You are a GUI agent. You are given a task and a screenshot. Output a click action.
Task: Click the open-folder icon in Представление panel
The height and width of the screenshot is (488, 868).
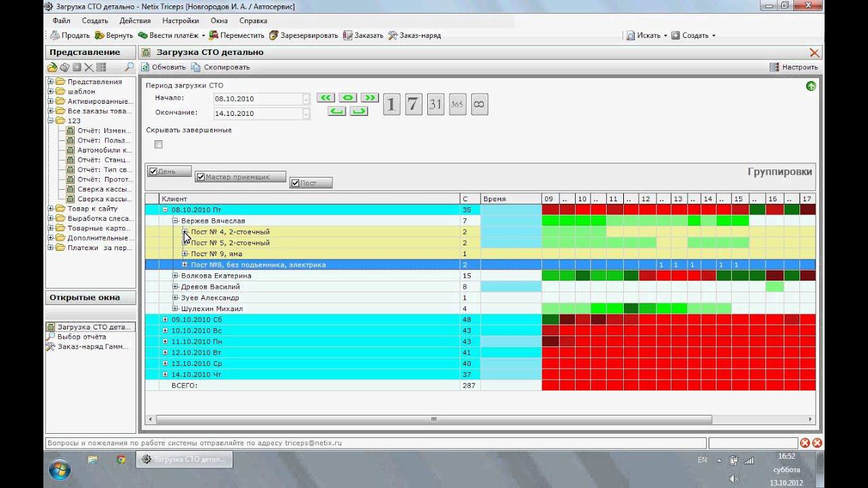tap(52, 67)
